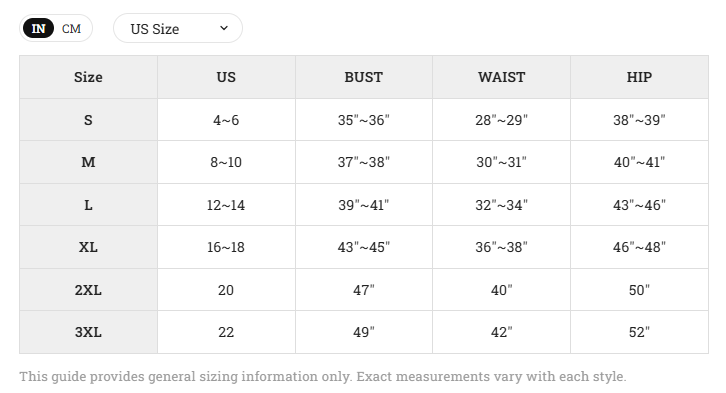Open the US Size dropdown
The height and width of the screenshot is (393, 726).
(x=178, y=28)
